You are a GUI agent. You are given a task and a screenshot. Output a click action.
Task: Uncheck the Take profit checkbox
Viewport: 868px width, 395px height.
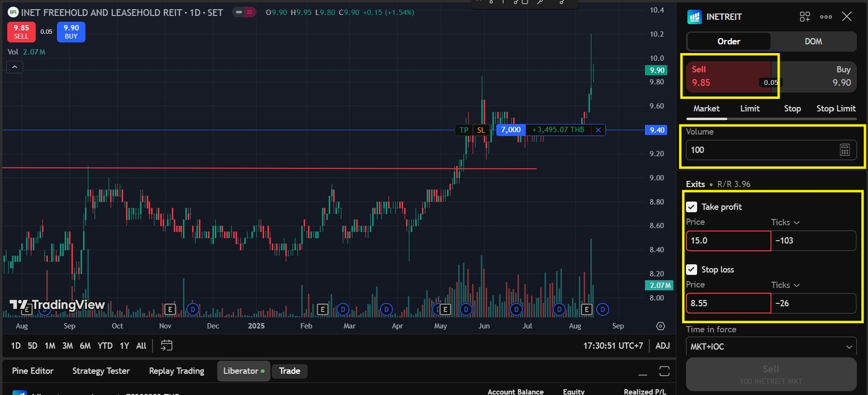pos(691,207)
